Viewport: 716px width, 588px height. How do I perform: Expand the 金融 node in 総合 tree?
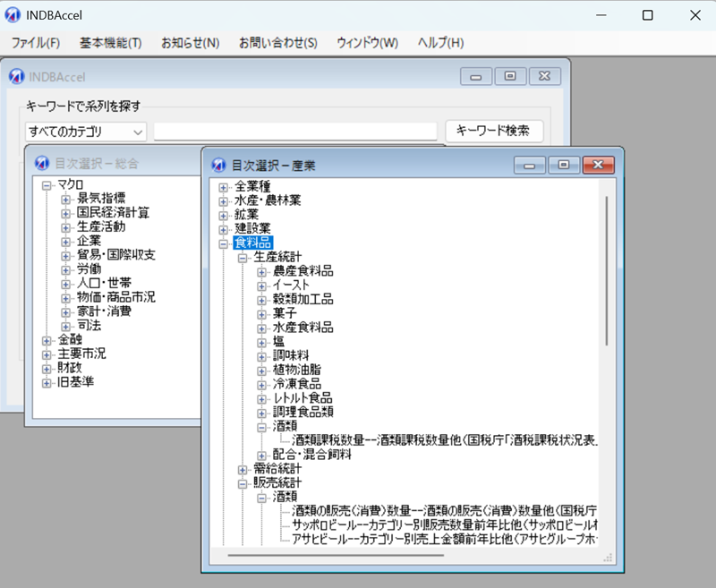47,340
